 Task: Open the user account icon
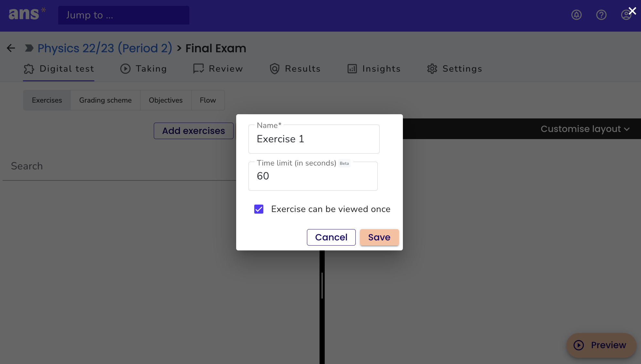click(626, 15)
